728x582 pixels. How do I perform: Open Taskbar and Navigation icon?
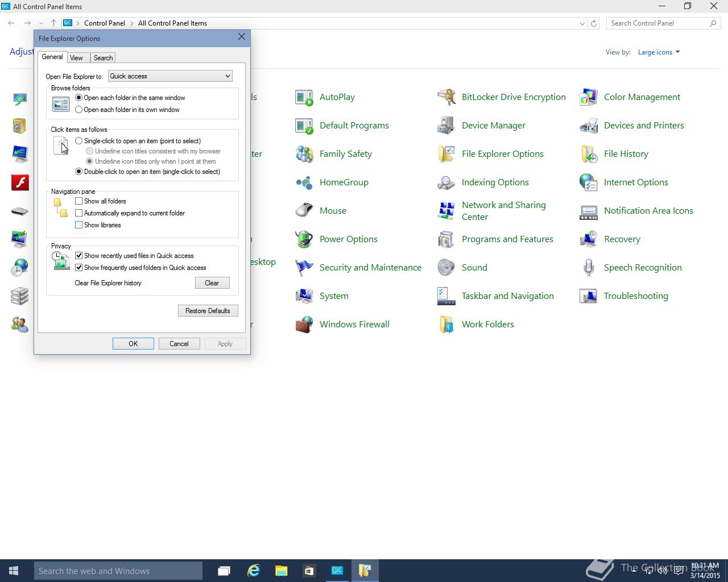[446, 296]
